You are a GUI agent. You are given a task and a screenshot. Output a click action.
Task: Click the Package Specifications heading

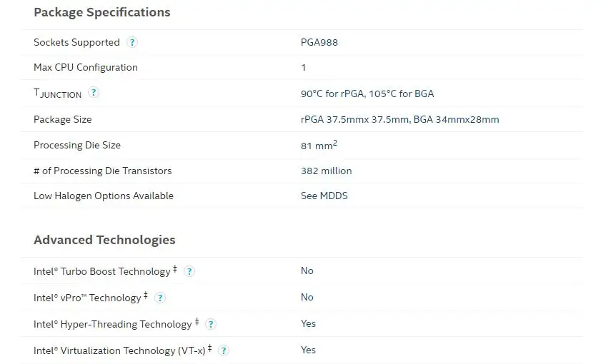102,12
